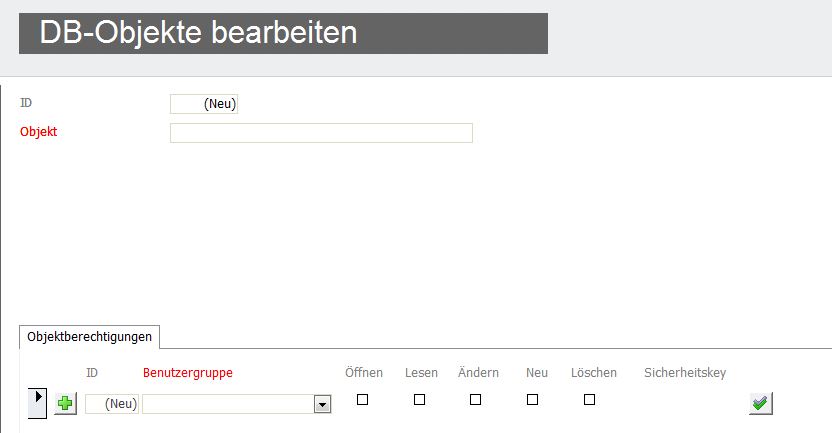Image resolution: width=832 pixels, height=433 pixels.
Task: Click the ID field showing (Neu)
Action: [204, 104]
